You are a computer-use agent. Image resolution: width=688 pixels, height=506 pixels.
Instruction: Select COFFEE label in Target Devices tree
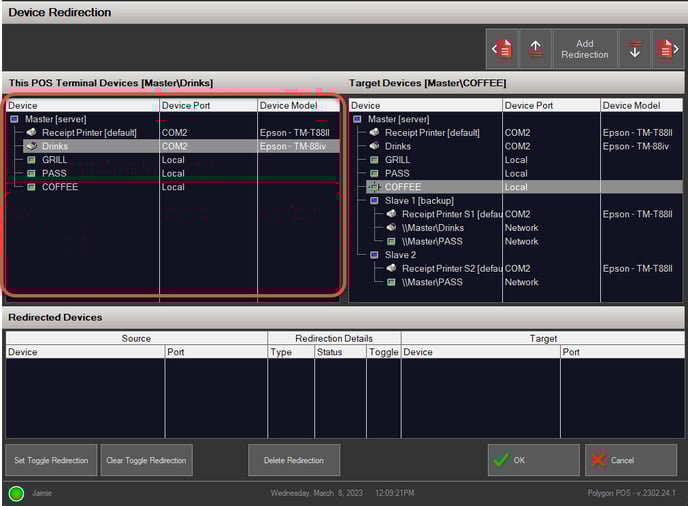click(403, 187)
